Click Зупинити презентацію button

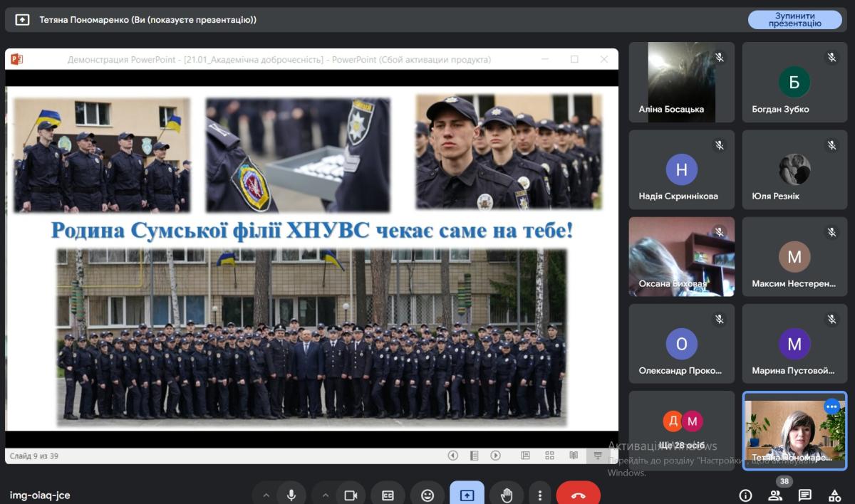tap(794, 20)
